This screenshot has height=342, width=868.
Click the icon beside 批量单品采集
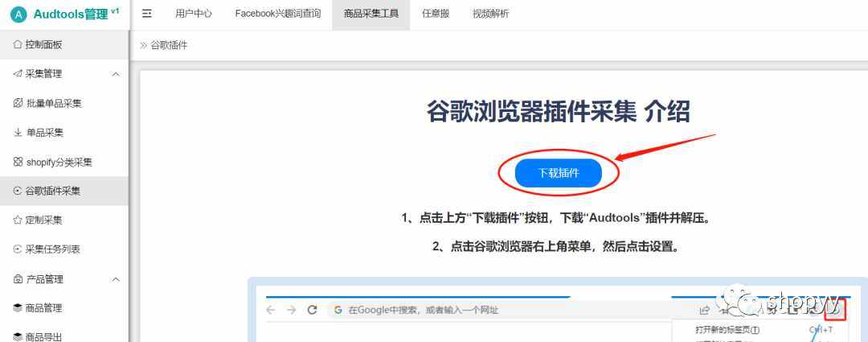(18, 103)
